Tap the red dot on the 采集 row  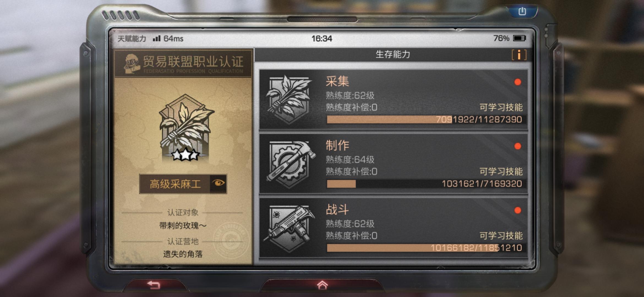click(x=517, y=82)
